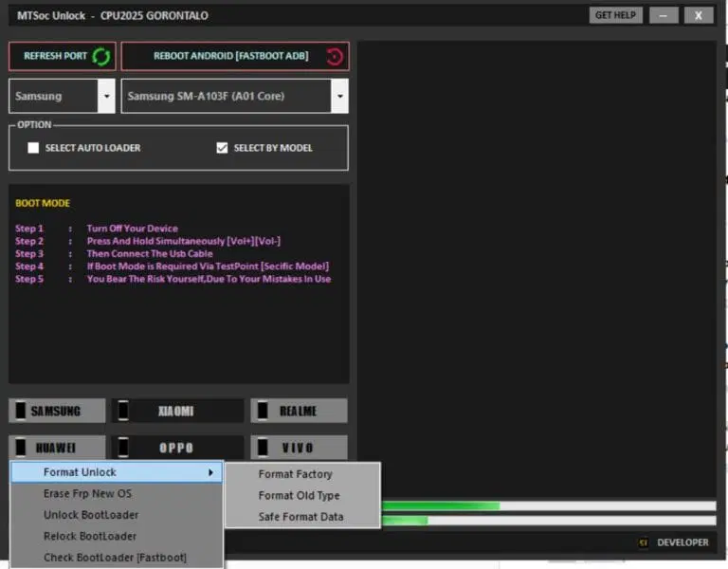728x569 pixels.
Task: Select Unlock BootLoader menu entry
Action: coord(117,515)
